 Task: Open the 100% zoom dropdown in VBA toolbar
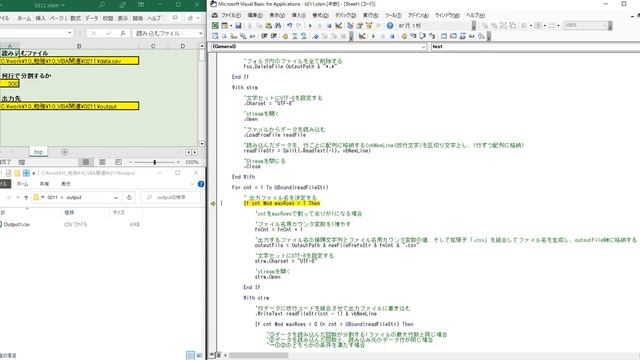(604, 26)
